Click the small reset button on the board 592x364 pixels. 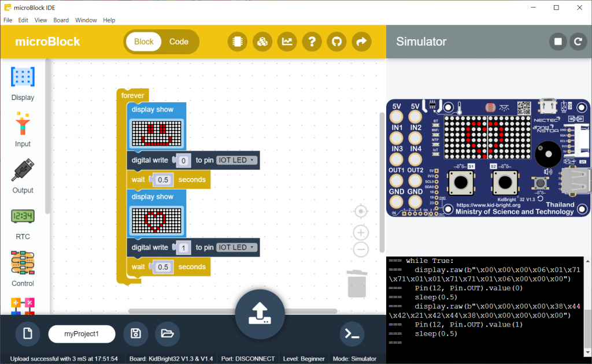click(541, 183)
